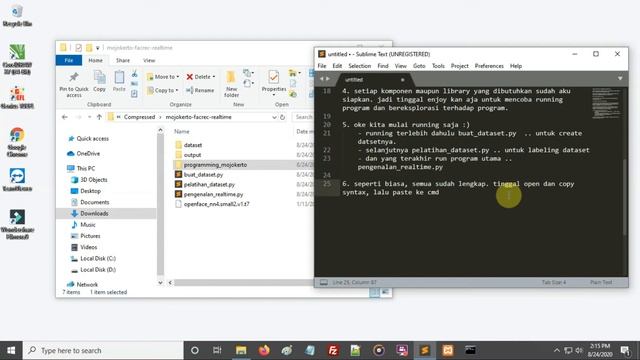Click the Paste icon in Explorer ribbon

point(119,81)
